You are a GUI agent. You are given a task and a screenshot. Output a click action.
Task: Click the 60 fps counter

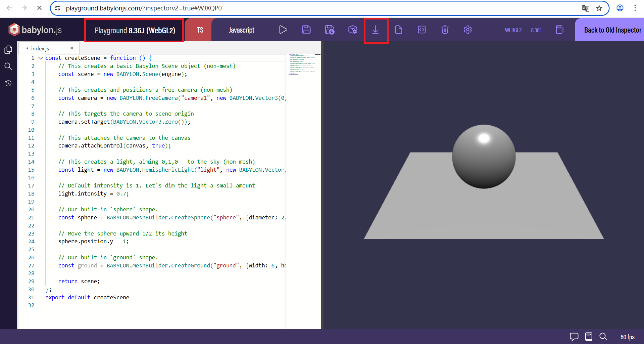click(627, 337)
